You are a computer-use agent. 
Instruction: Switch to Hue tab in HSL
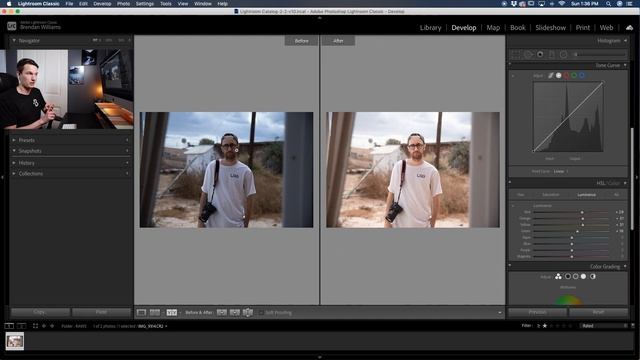point(521,195)
